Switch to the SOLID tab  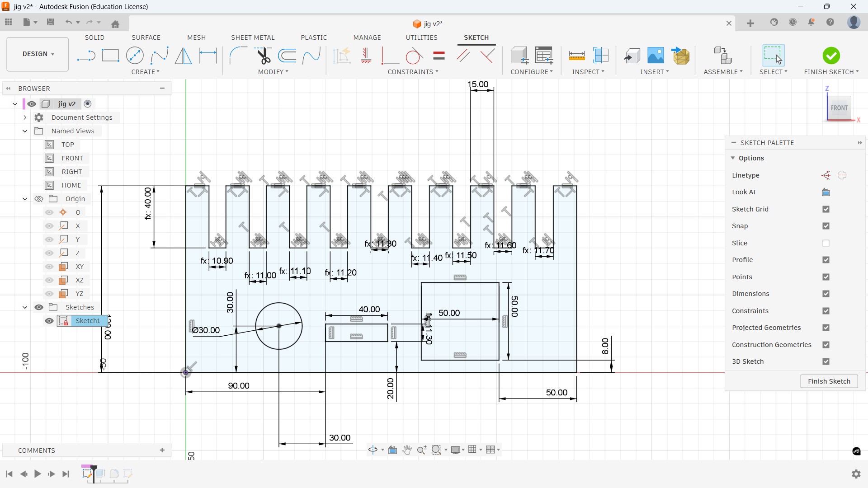click(94, 38)
